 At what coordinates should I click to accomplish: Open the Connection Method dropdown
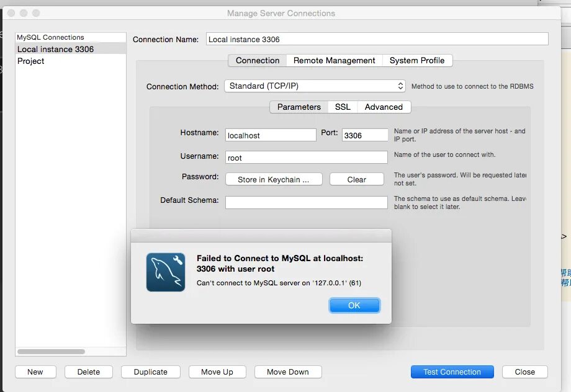(315, 86)
